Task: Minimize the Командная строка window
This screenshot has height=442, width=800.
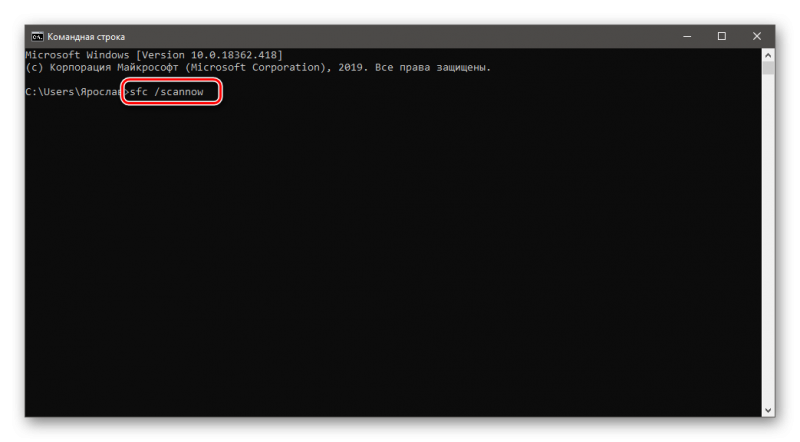Action: point(687,36)
